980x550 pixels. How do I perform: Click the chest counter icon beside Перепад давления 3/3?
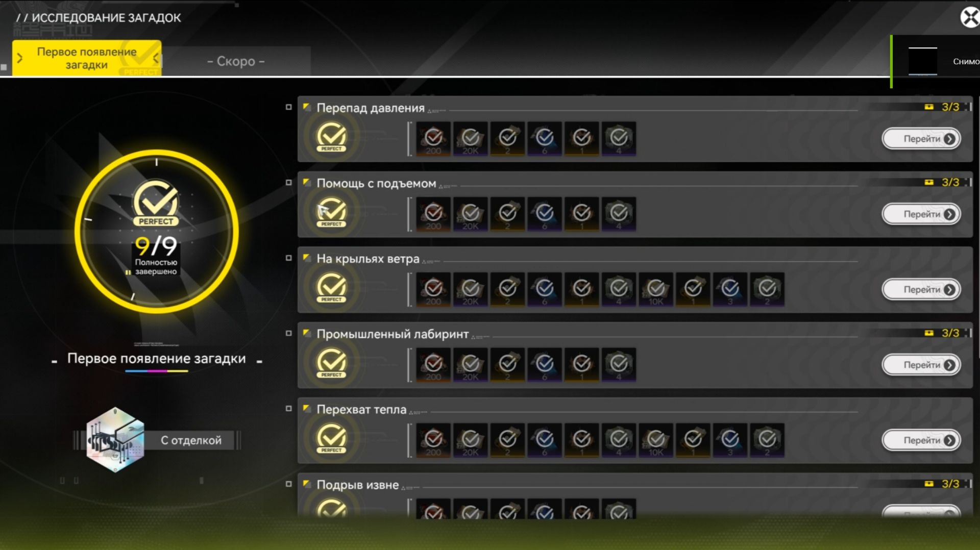click(929, 107)
